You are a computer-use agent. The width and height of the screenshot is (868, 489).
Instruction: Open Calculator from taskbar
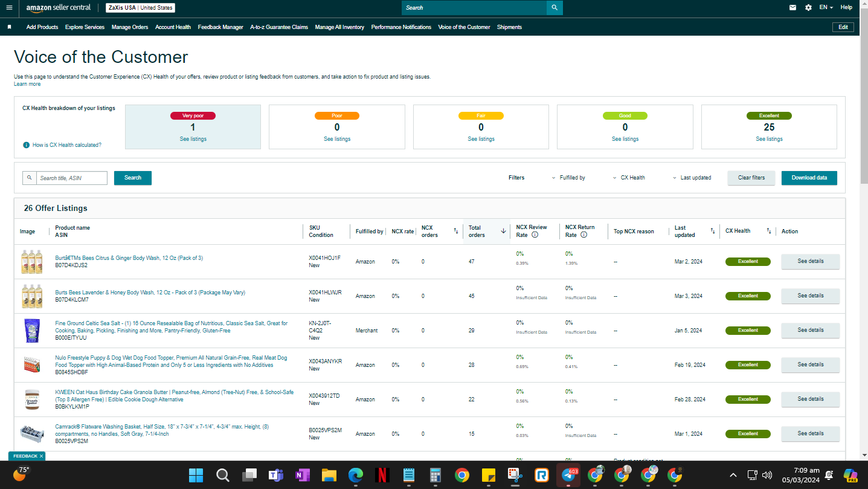tap(435, 476)
